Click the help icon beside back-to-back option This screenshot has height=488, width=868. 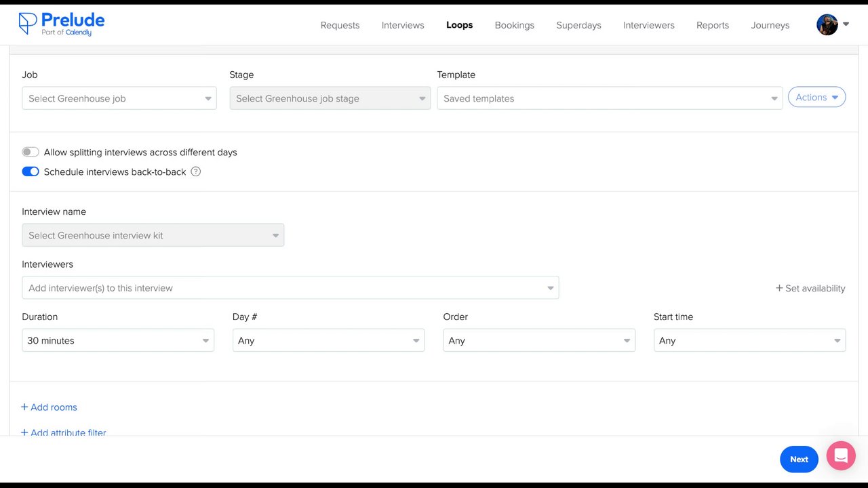pos(195,171)
